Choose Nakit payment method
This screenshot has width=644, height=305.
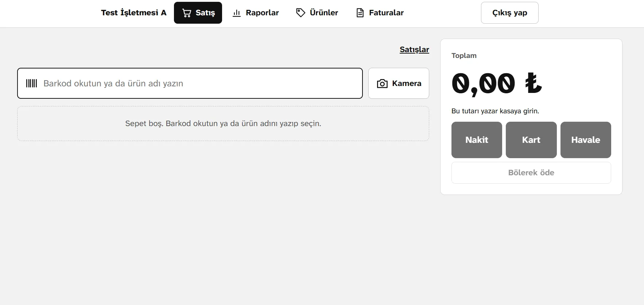(x=477, y=140)
